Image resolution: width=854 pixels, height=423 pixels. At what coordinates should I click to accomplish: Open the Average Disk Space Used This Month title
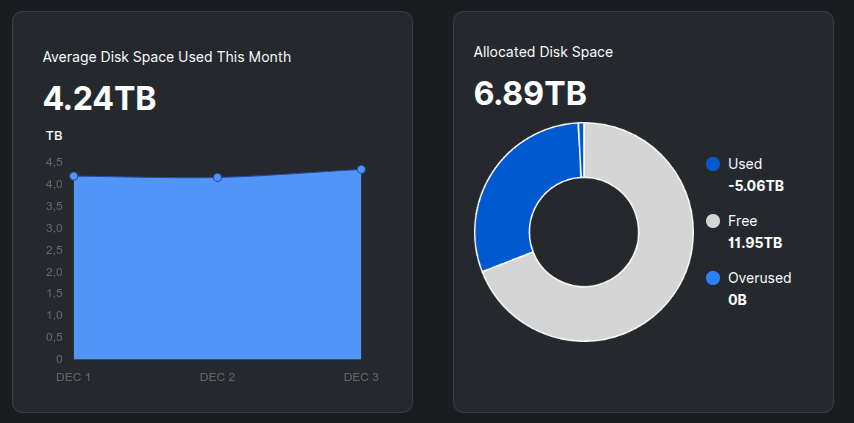167,57
